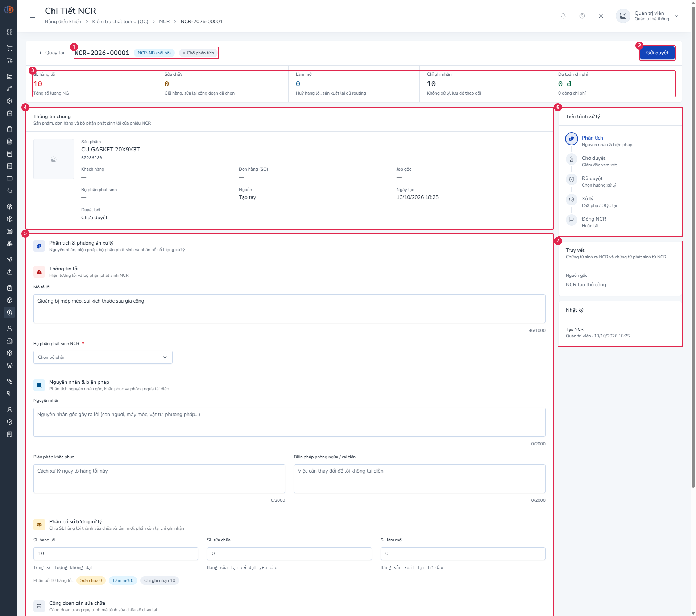Screen dimensions: 696x616
Task: Click the Nguyên nhân text area
Action: point(289,422)
